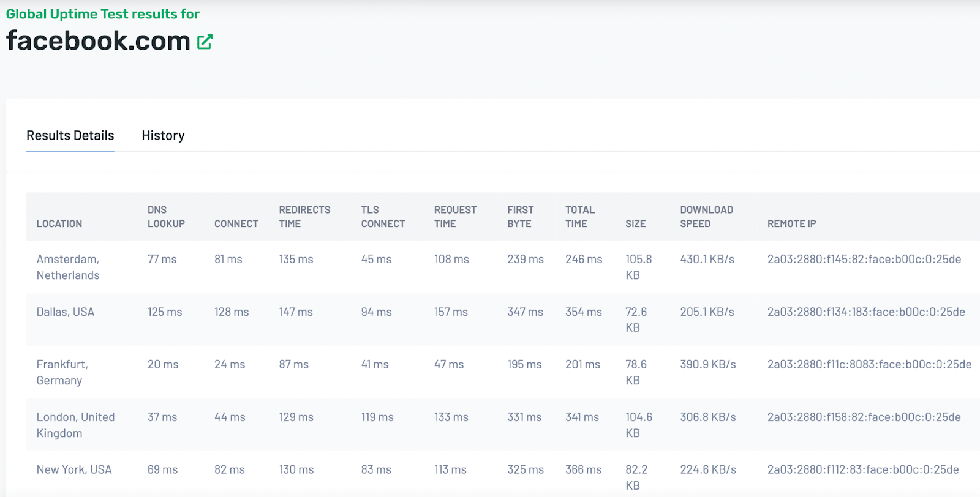Select New York redirects time 130 ms
This screenshot has width=980, height=497.
(296, 470)
